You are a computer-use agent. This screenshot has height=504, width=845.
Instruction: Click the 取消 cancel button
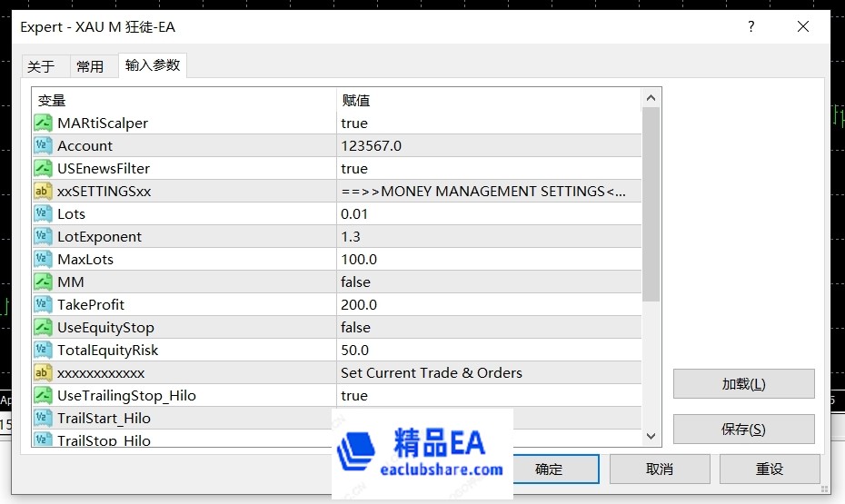(x=659, y=469)
